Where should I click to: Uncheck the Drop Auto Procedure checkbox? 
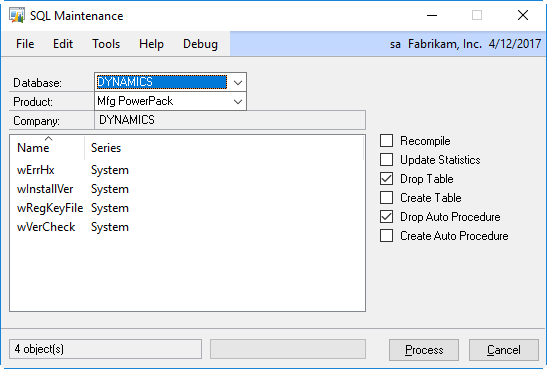[x=386, y=217]
